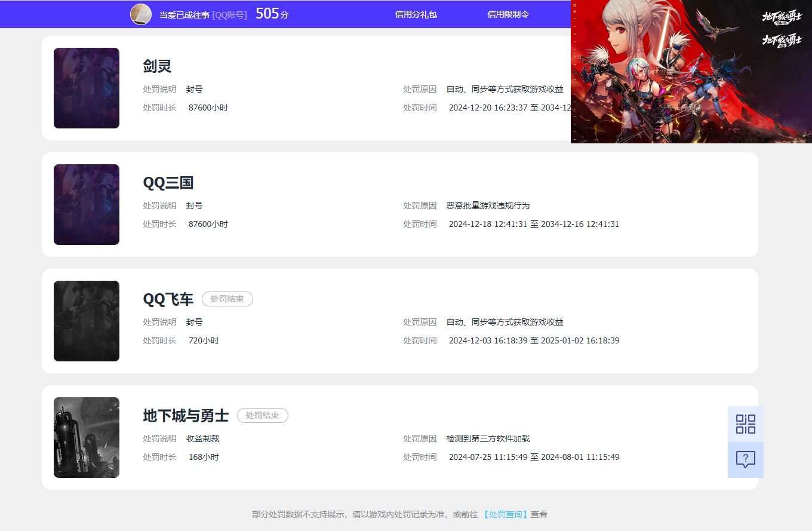Click the game artwork banner with characters
The width and height of the screenshot is (812, 531).
pos(691,72)
